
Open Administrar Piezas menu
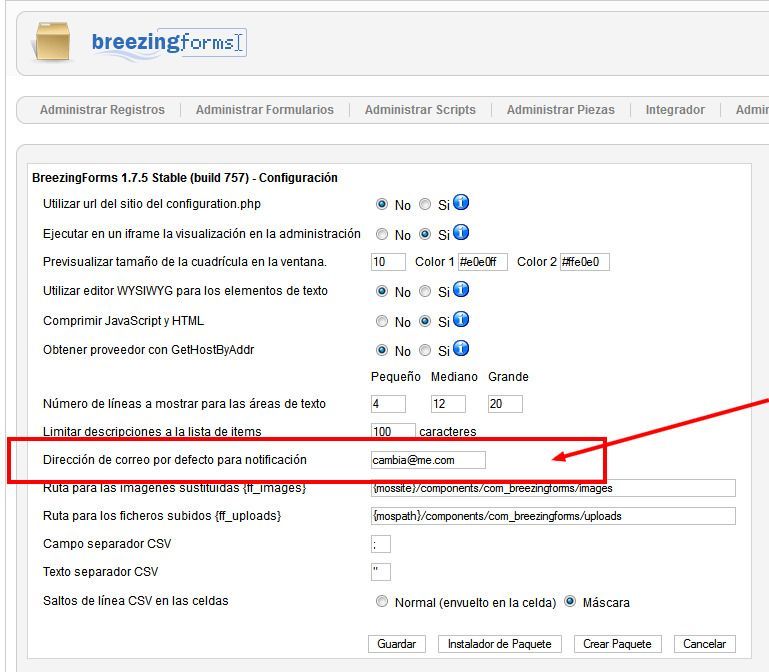tap(561, 109)
